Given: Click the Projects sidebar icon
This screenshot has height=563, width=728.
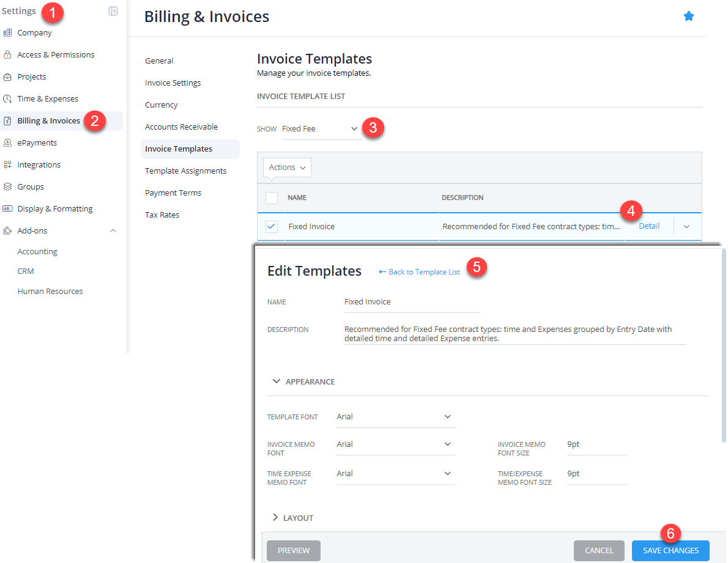Looking at the screenshot, I should pos(8,76).
